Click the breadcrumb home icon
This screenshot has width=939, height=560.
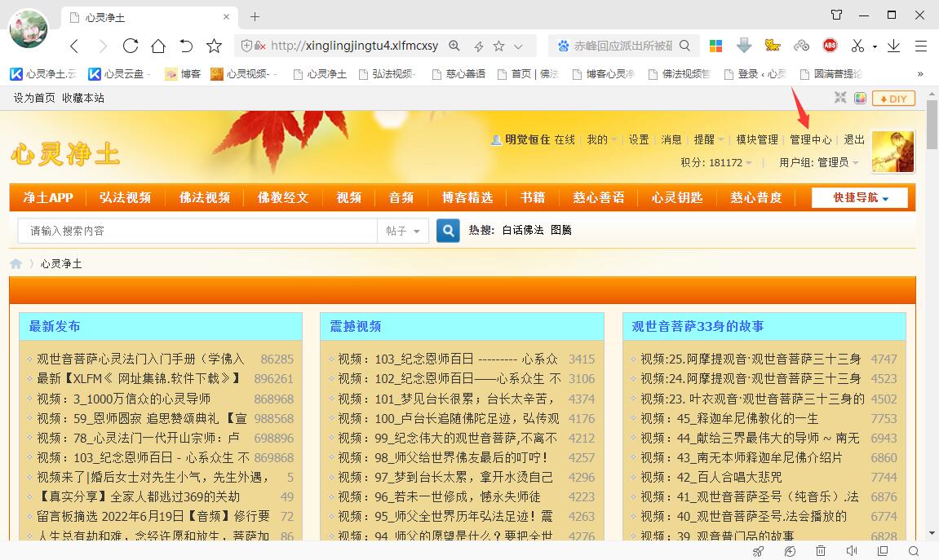(x=16, y=263)
